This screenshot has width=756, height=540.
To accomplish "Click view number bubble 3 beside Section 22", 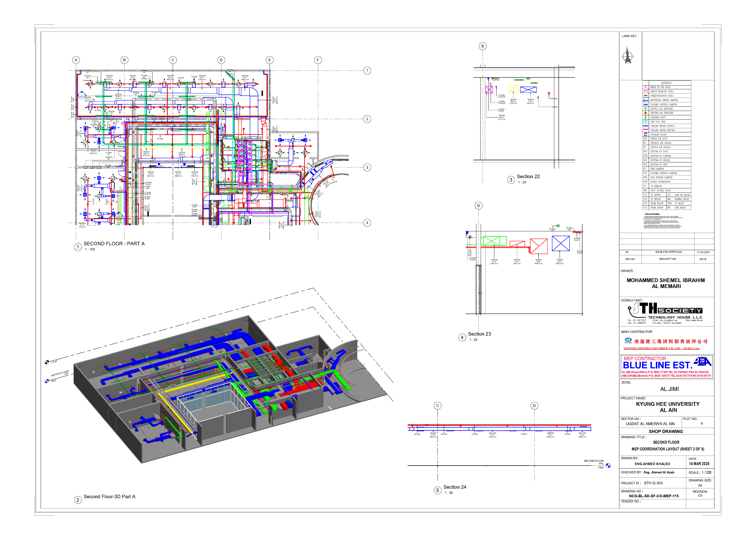I will click(511, 180).
